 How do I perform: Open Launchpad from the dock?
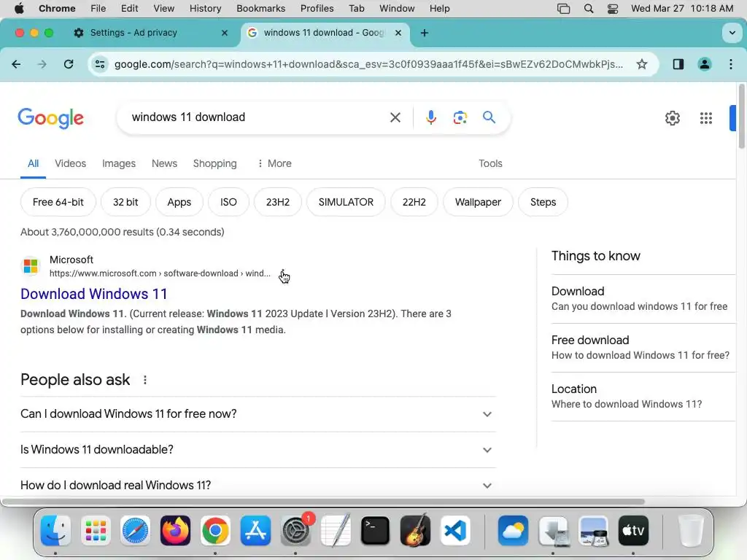pyautogui.click(x=96, y=531)
